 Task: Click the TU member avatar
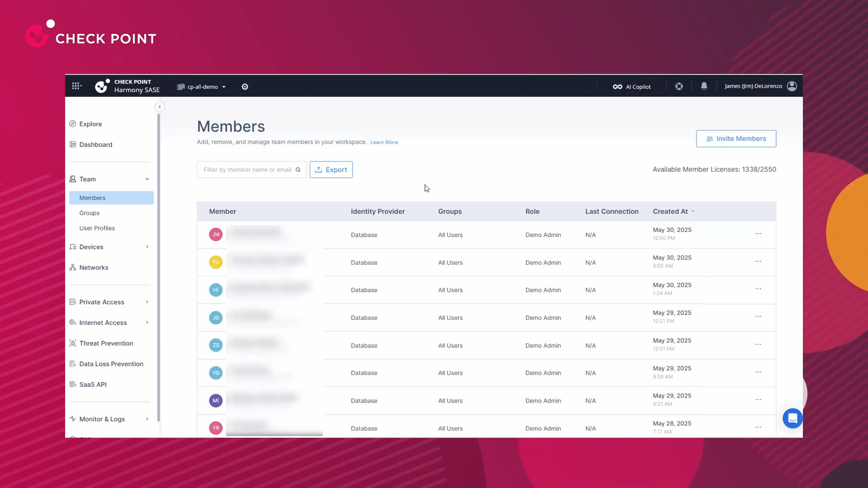pyautogui.click(x=216, y=262)
